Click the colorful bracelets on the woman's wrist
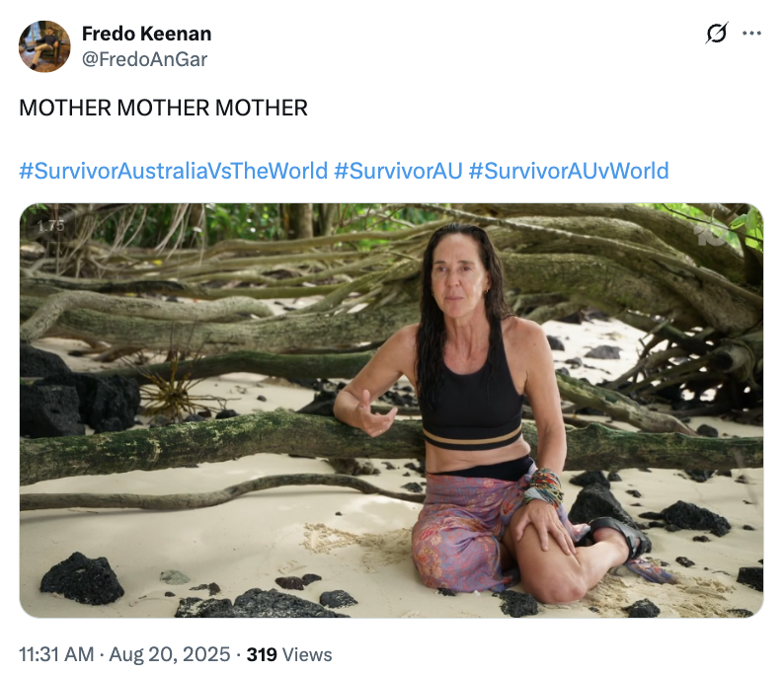Screen dimensions: 784x673 pos(544,486)
